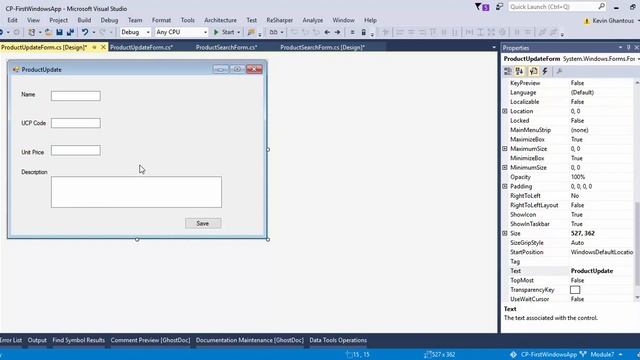Viewport: 640px width, 360px height.
Task: Click the feedback icon beside Quick Launch
Action: click(x=500, y=7)
